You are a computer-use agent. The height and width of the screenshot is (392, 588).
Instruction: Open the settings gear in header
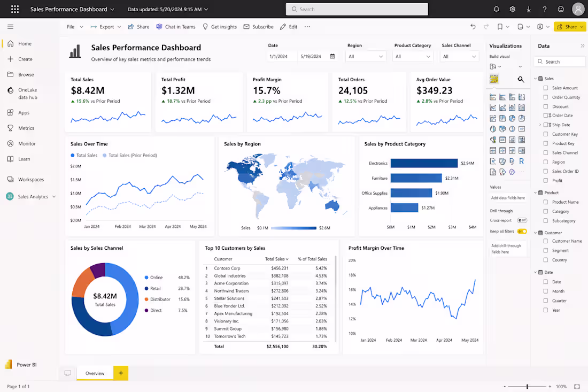tap(513, 9)
